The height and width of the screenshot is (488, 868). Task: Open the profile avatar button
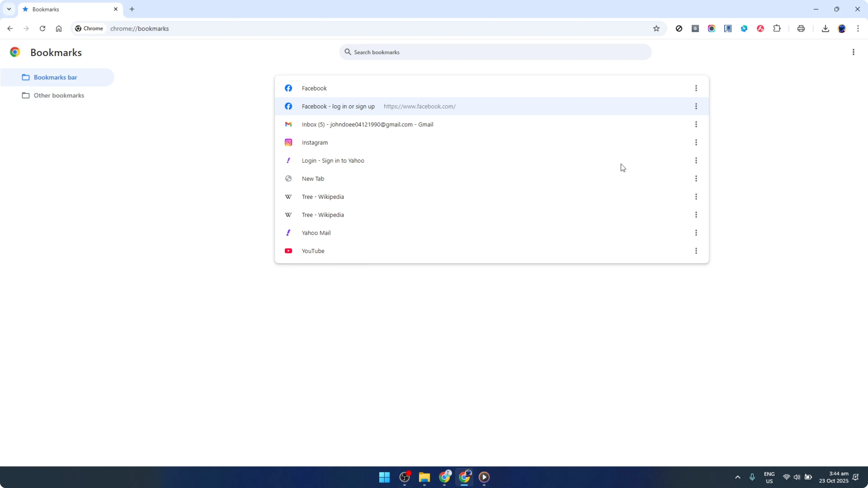(x=842, y=29)
